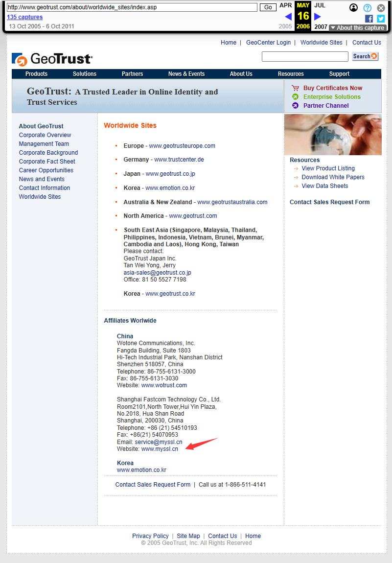The image size is (392, 563).
Task: Open the Support menu
Action: click(339, 74)
